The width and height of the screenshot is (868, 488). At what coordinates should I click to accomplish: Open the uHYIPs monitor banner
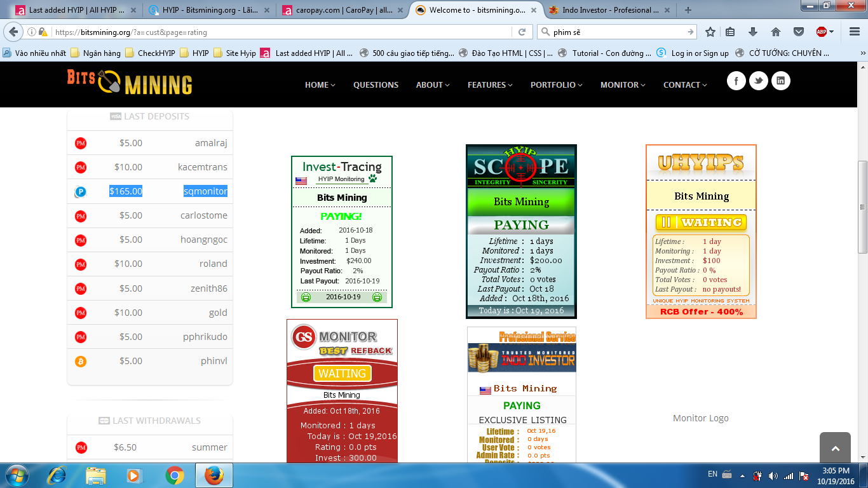click(x=701, y=231)
